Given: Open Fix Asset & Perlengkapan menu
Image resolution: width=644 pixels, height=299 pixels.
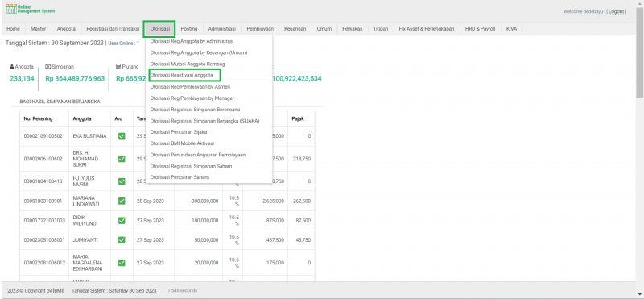Looking at the screenshot, I should click(x=427, y=29).
